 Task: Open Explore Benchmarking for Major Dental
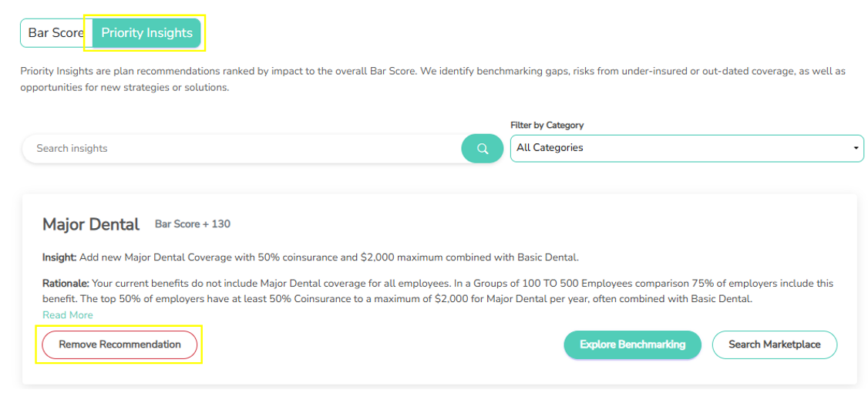point(632,345)
